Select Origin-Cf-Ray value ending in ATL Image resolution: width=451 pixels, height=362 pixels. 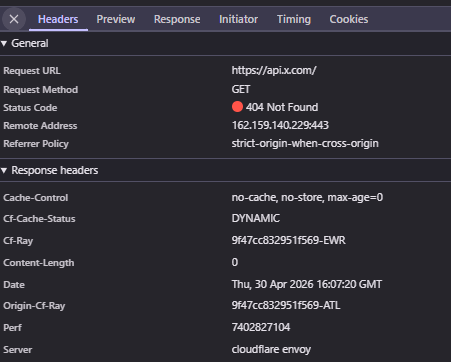pyautogui.click(x=286, y=305)
